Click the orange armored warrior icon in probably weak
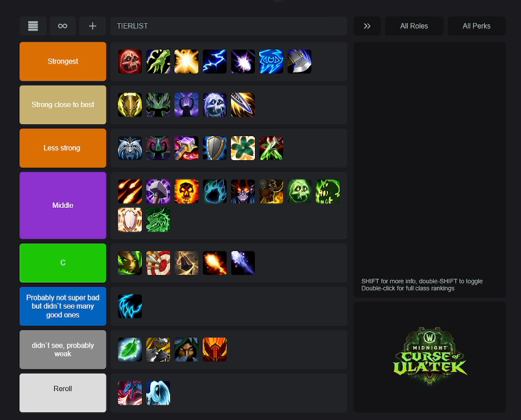521x420 pixels. click(x=215, y=349)
